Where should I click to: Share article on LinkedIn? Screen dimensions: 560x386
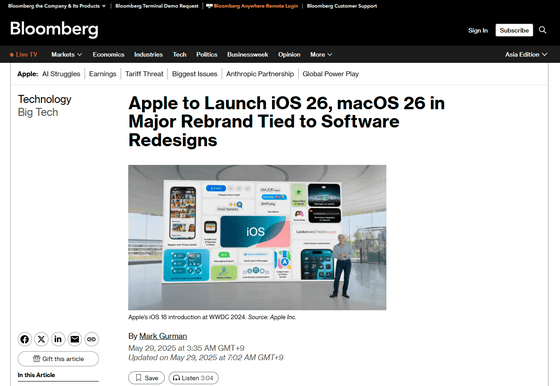coord(58,339)
